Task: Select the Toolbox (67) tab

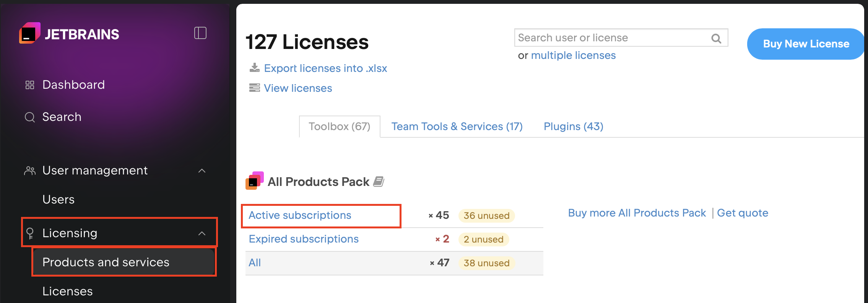Action: click(x=339, y=127)
